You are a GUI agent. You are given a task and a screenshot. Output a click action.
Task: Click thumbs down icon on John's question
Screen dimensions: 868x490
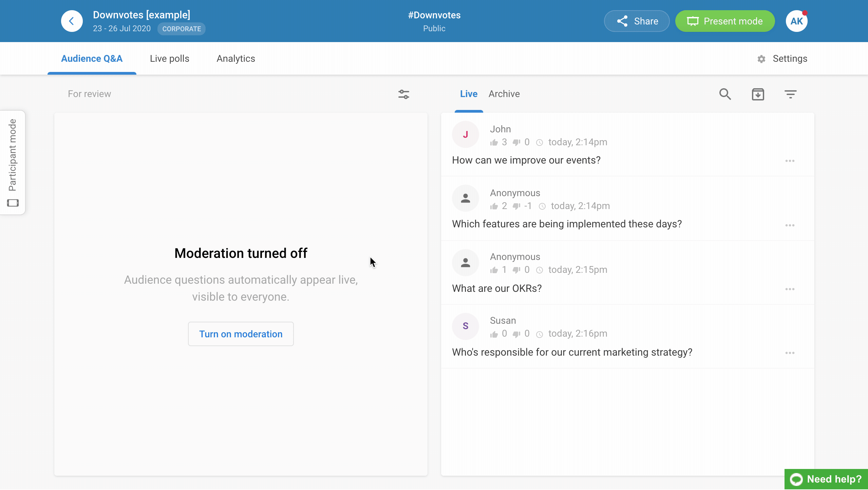[x=516, y=143]
